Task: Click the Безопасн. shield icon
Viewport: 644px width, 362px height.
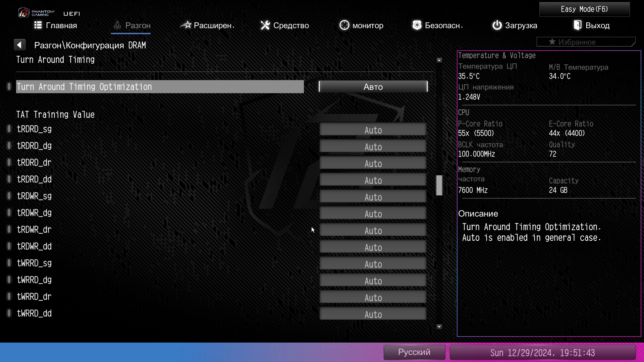Action: [417, 25]
